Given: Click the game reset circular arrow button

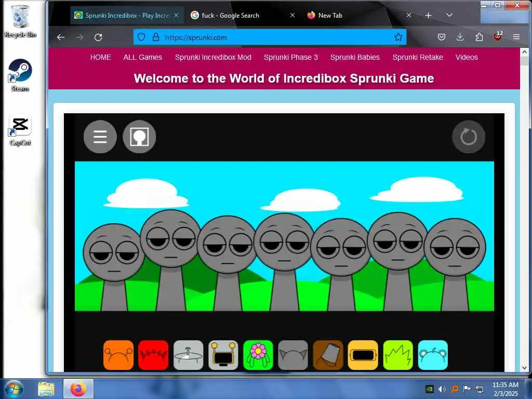Looking at the screenshot, I should click(469, 137).
